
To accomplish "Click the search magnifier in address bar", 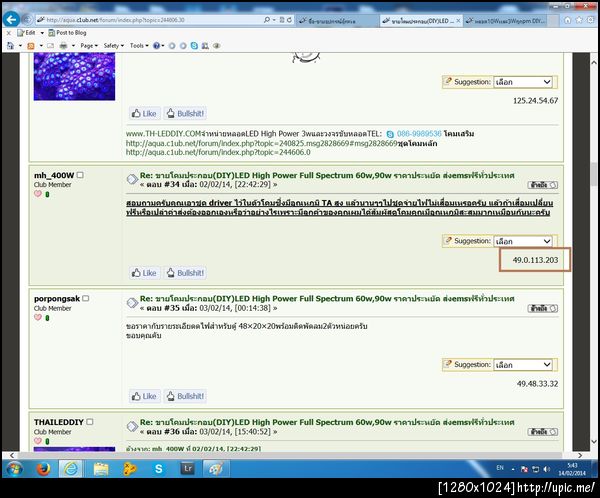I will click(267, 20).
